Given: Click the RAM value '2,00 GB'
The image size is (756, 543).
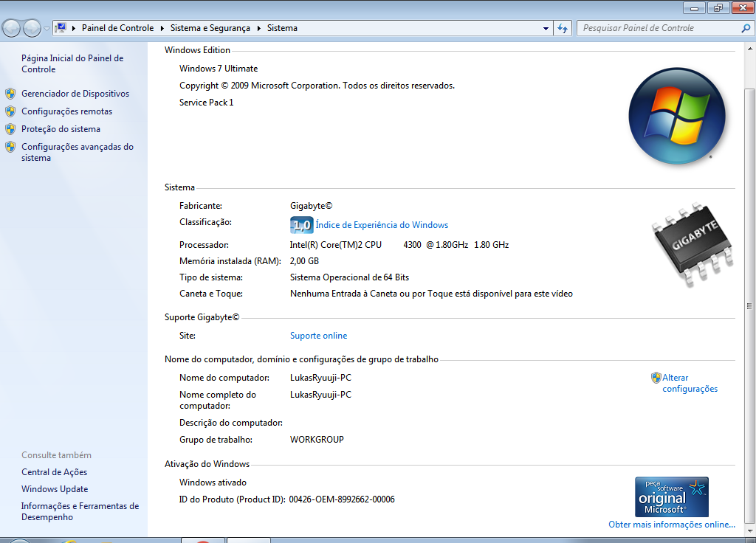Looking at the screenshot, I should [304, 261].
